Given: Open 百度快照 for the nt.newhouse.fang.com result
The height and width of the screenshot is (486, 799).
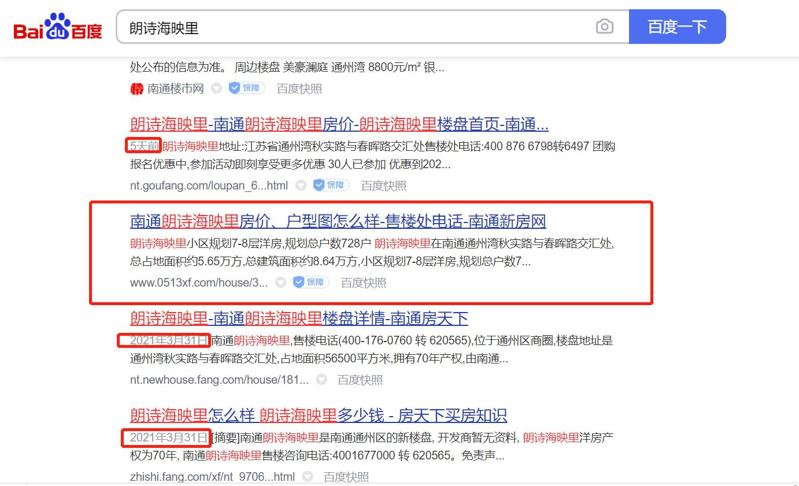Looking at the screenshot, I should [360, 380].
